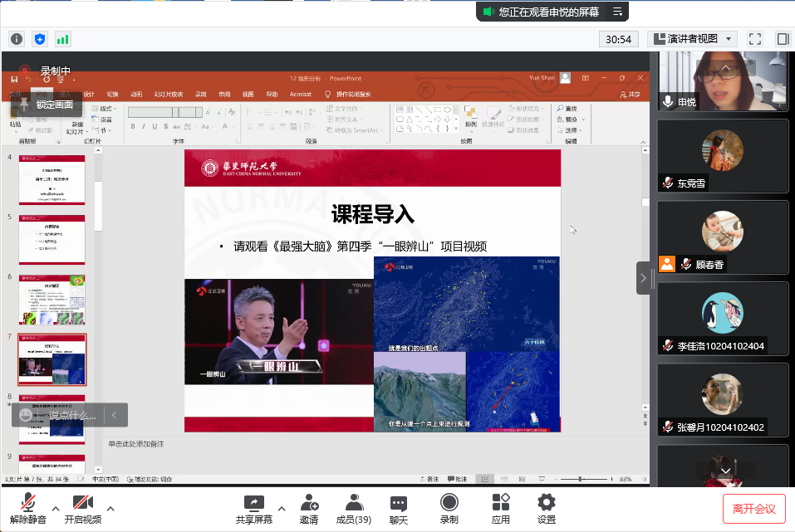Image resolution: width=795 pixels, height=532 pixels.
Task: Toggle meeting recording (录制) in the toolbar
Action: [x=449, y=508]
